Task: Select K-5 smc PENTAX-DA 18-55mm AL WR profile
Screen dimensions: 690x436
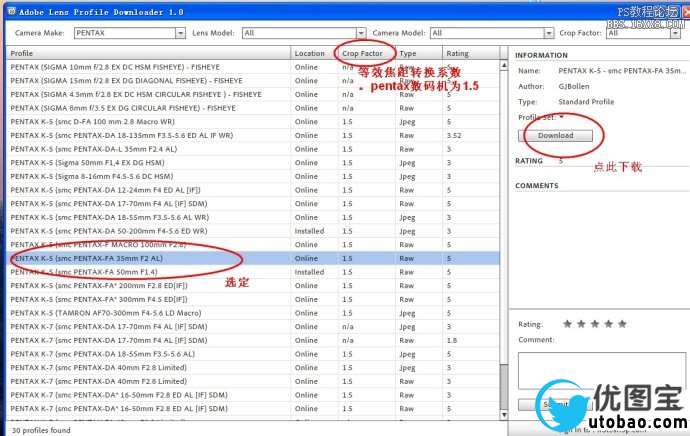Action: (253, 217)
